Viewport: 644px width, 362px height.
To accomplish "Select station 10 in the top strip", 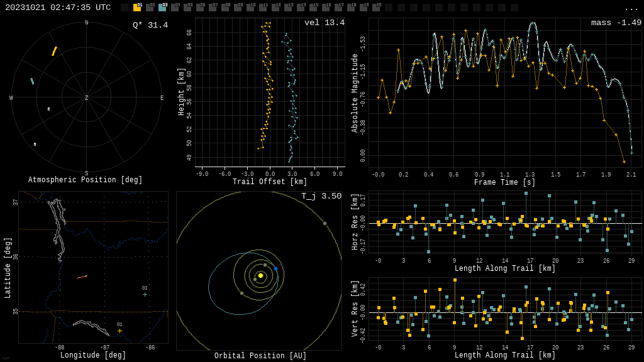I will point(250,8).
